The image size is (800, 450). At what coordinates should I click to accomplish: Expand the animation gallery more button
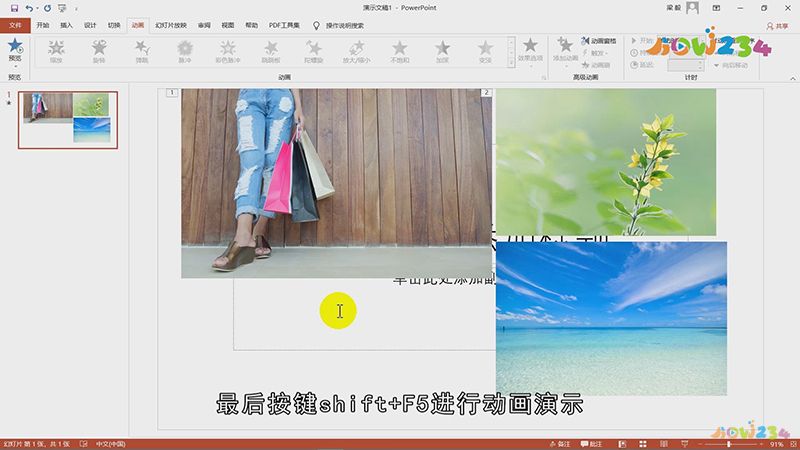pos(511,62)
